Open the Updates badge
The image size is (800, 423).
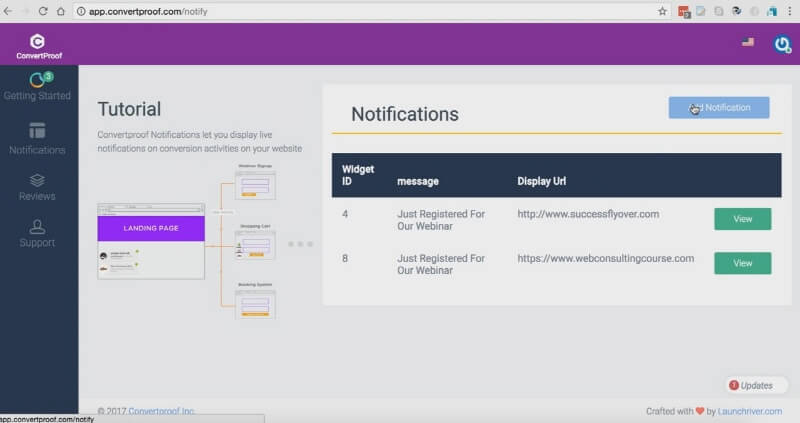[755, 385]
